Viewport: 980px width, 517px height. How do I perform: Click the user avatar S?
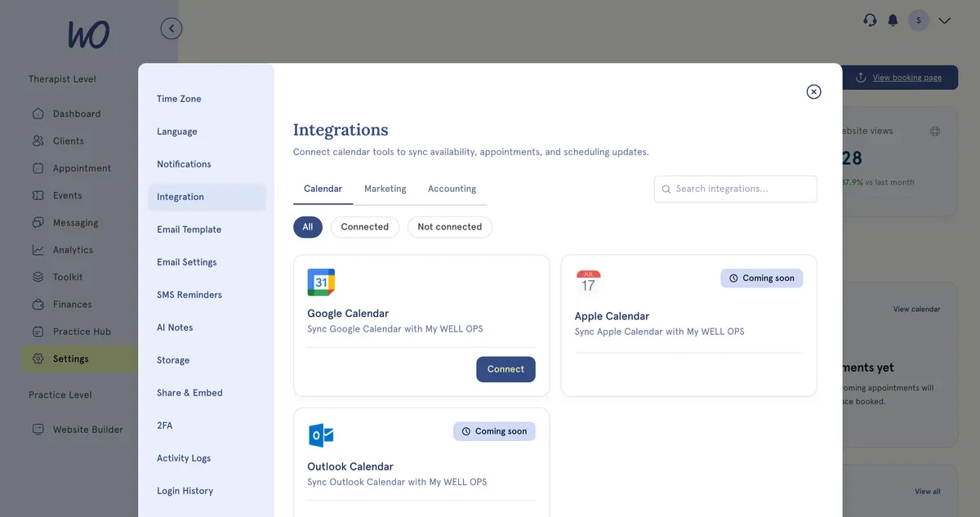point(919,20)
